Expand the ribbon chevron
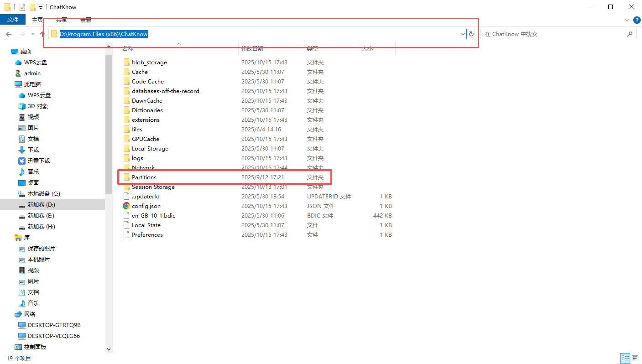Image resolution: width=642 pixels, height=364 pixels. pos(627,20)
